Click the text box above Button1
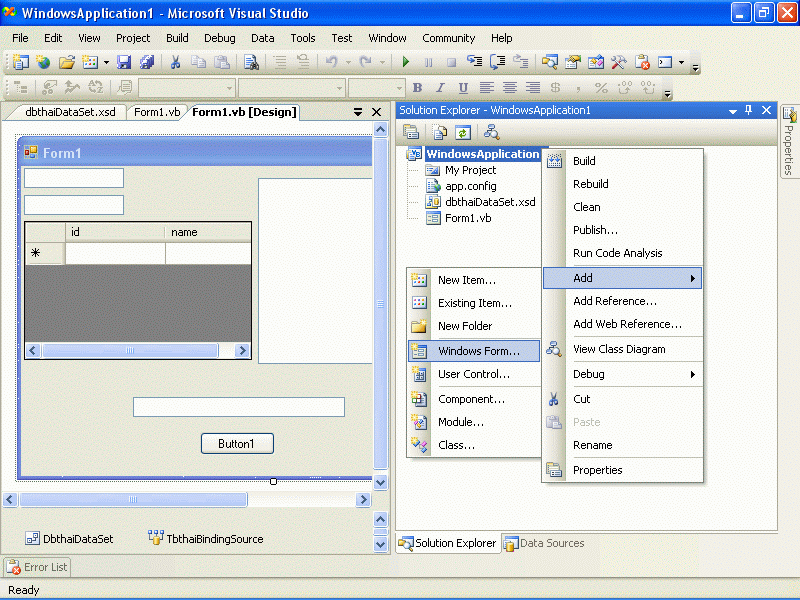 (x=239, y=407)
